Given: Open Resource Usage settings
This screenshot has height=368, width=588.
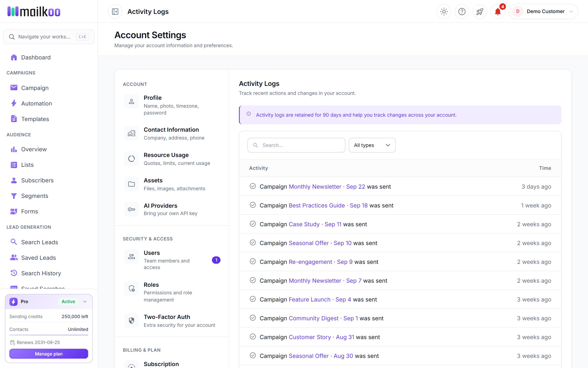Looking at the screenshot, I should (171, 159).
